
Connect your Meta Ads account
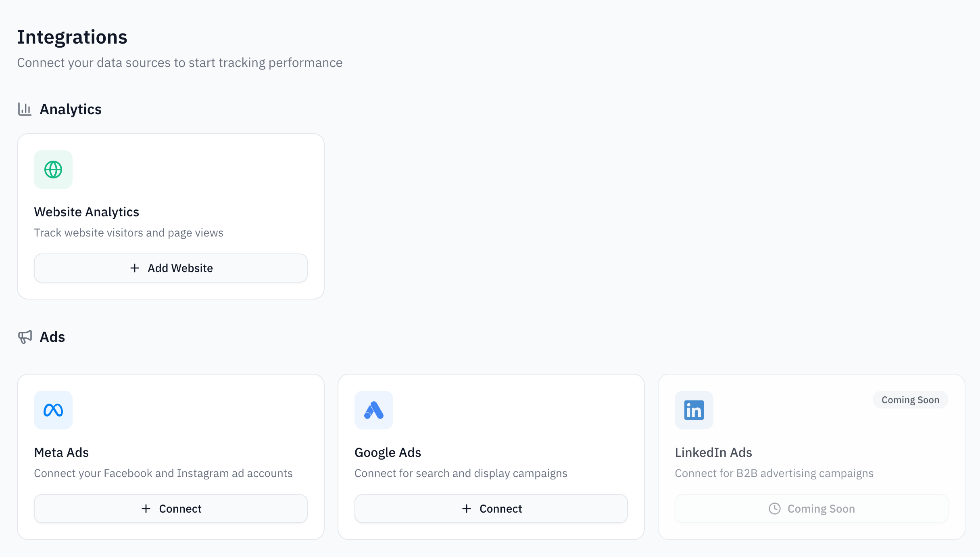(x=171, y=508)
